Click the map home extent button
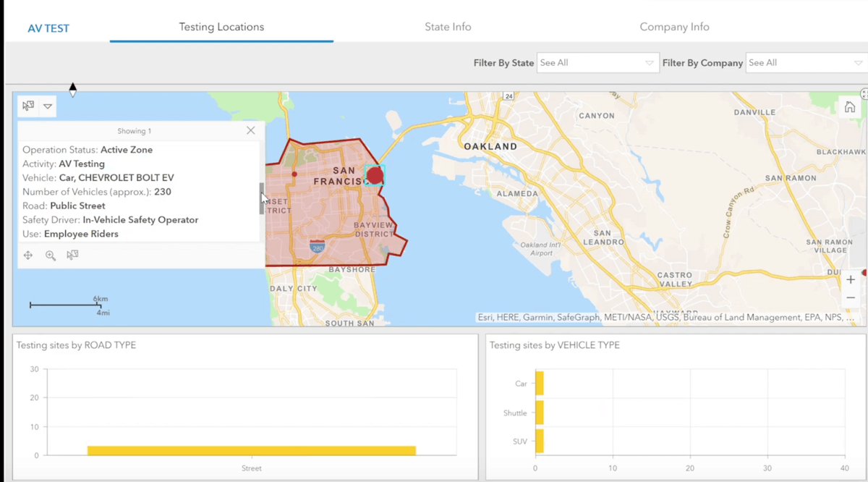The width and height of the screenshot is (868, 482). [850, 107]
